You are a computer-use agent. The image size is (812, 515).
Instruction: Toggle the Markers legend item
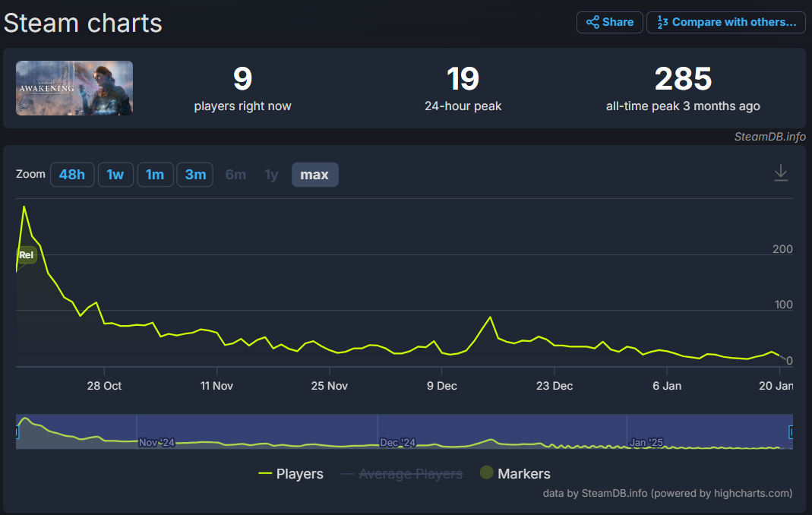tap(515, 473)
